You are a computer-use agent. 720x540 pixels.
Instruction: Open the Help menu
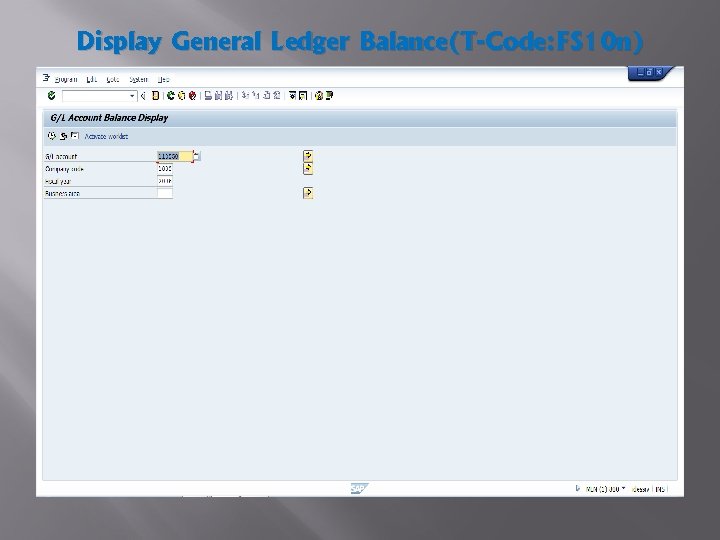click(x=163, y=79)
